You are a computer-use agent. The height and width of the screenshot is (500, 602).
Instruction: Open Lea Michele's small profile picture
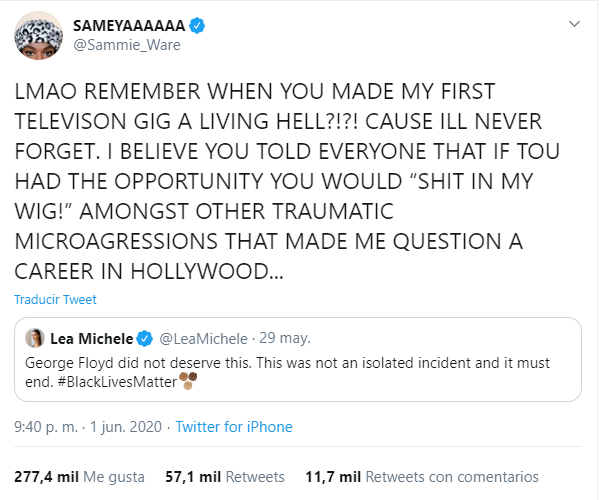(x=33, y=337)
